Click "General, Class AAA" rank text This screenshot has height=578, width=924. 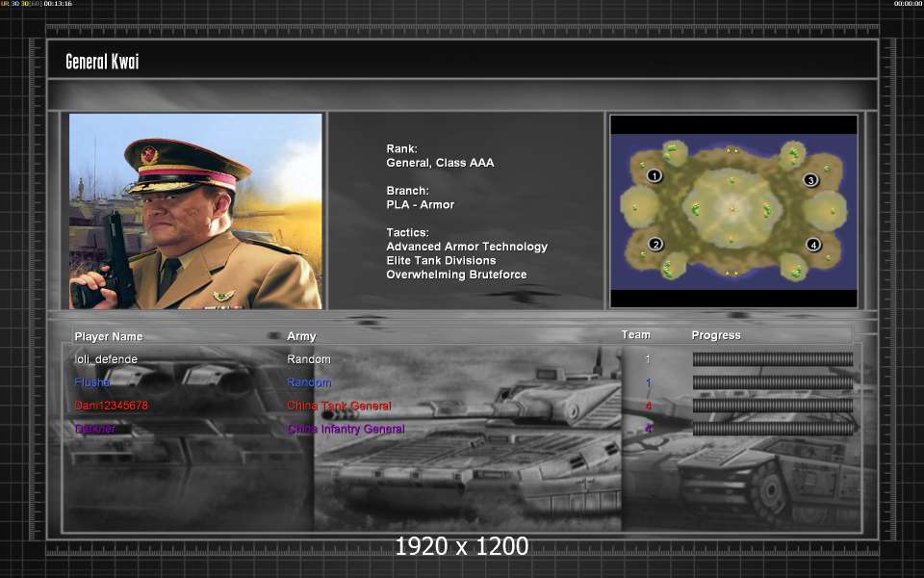440,163
